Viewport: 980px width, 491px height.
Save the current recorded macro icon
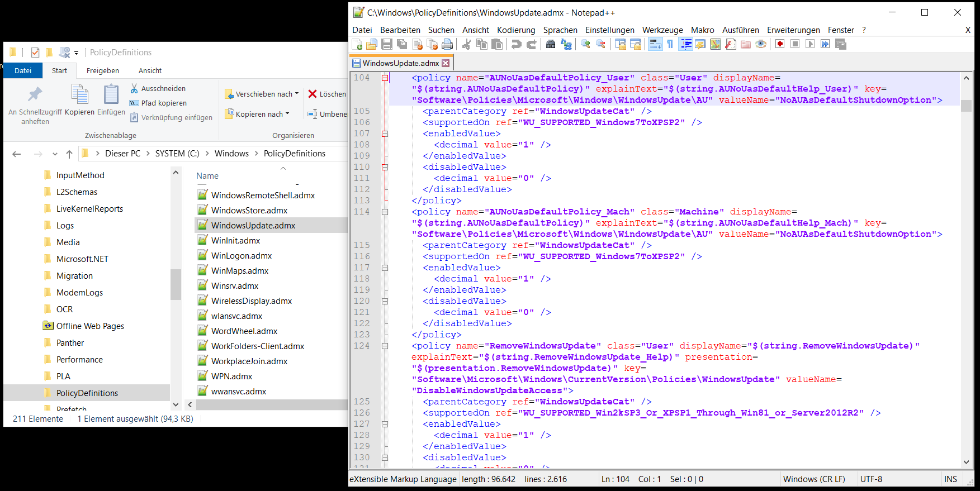841,44
